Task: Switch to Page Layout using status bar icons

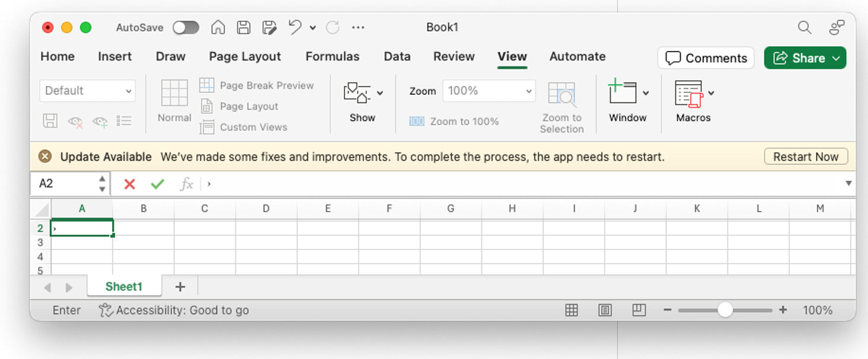Action: pos(604,310)
